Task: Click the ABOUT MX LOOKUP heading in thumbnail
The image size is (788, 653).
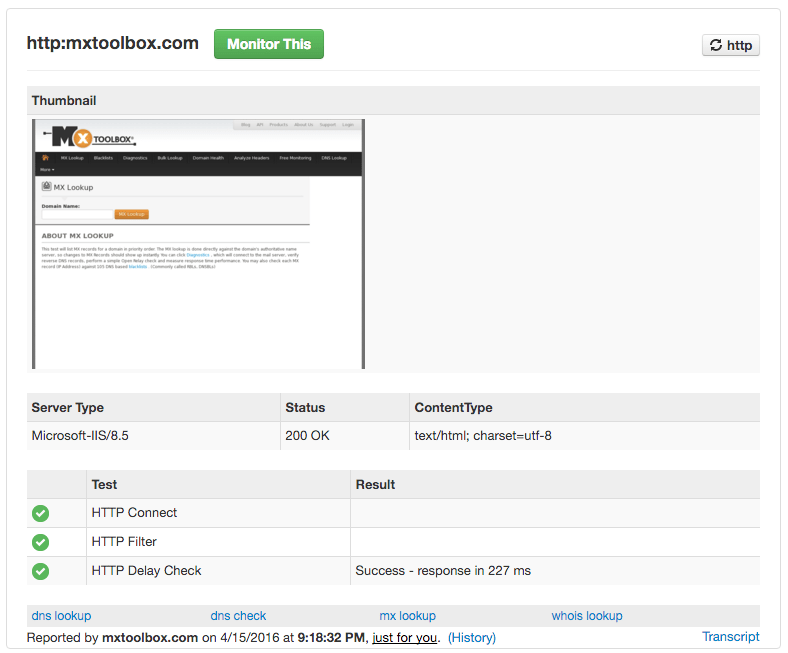Action: coord(77,236)
